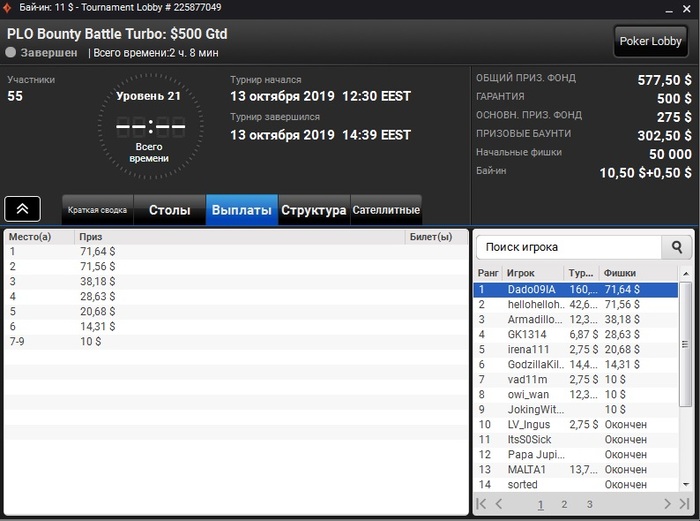Open the Poker Lobby
The image size is (700, 521).
point(650,41)
